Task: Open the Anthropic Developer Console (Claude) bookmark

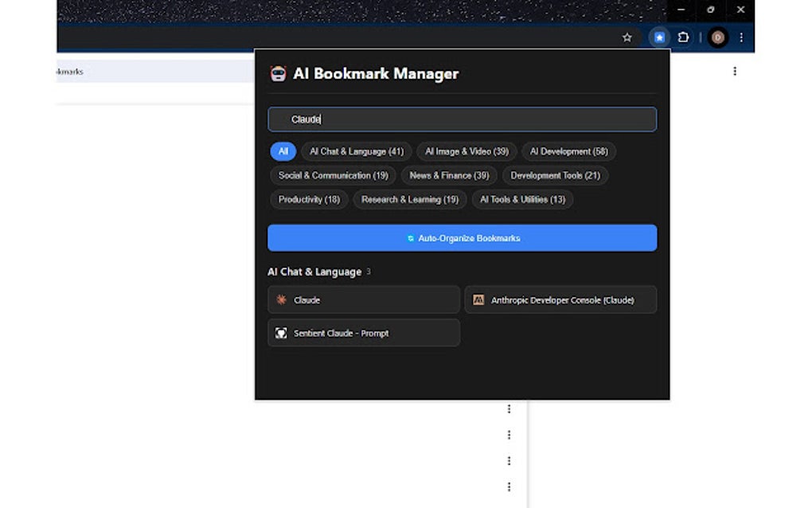Action: pyautogui.click(x=560, y=299)
